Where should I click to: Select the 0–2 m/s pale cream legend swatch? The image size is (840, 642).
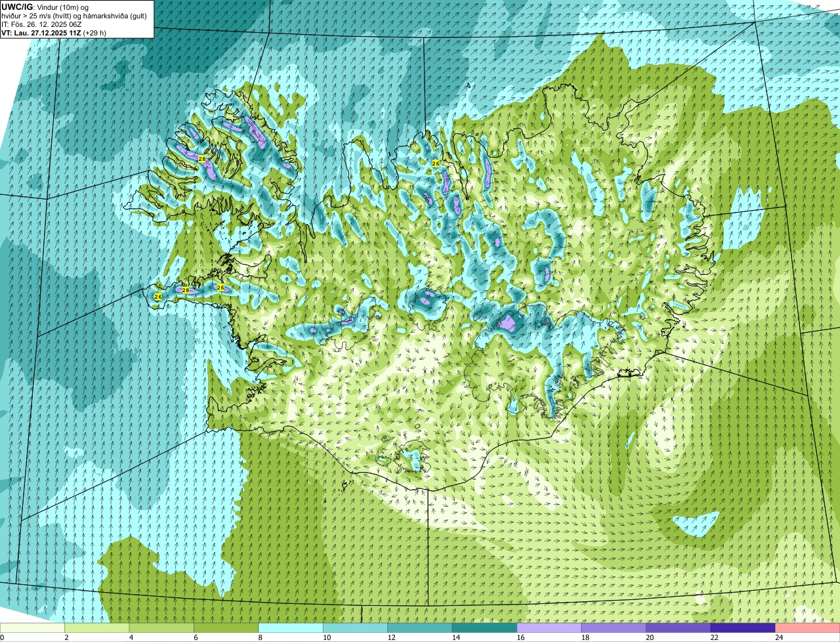[33, 628]
